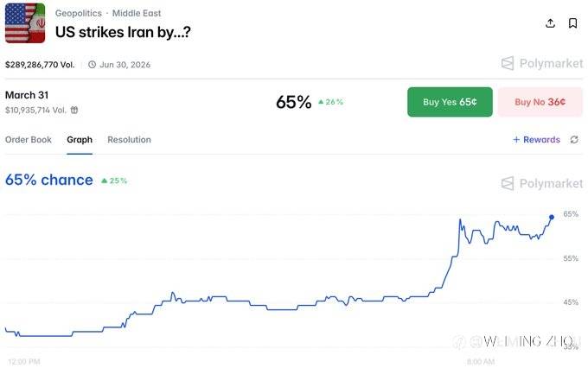Bookmark this market with the bookmark icon

[572, 23]
